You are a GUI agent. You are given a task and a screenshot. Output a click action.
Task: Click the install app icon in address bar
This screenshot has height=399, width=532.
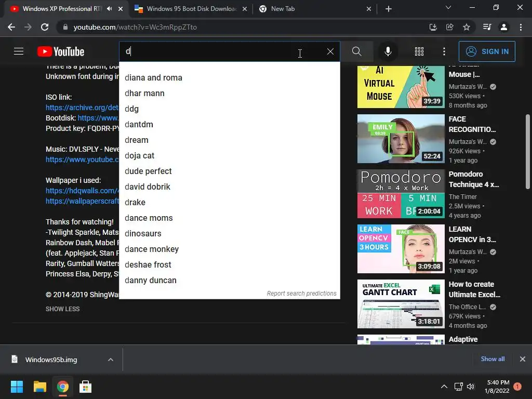(433, 27)
